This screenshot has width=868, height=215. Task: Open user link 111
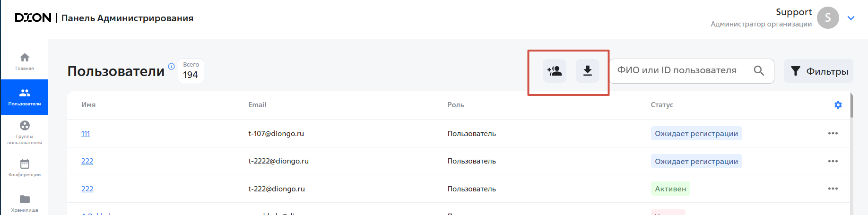pyautogui.click(x=86, y=134)
